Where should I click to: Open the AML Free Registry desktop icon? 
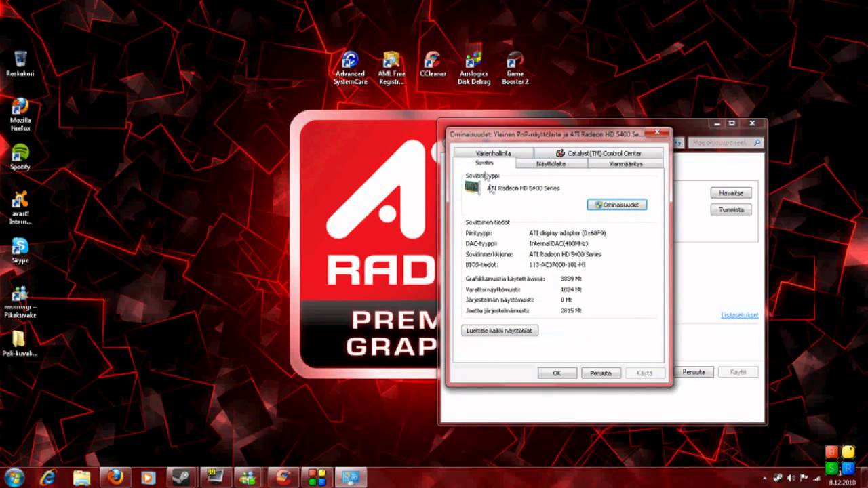(391, 68)
